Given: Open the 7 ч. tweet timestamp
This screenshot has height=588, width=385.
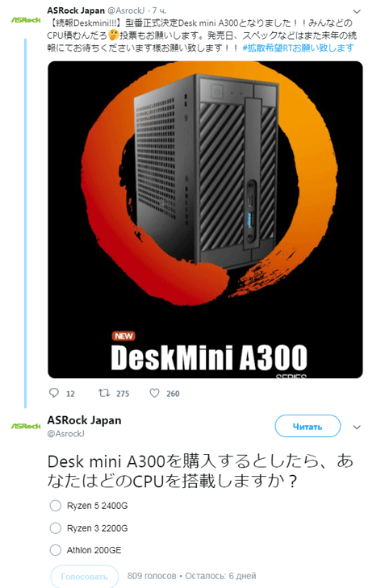Looking at the screenshot, I should tap(159, 10).
